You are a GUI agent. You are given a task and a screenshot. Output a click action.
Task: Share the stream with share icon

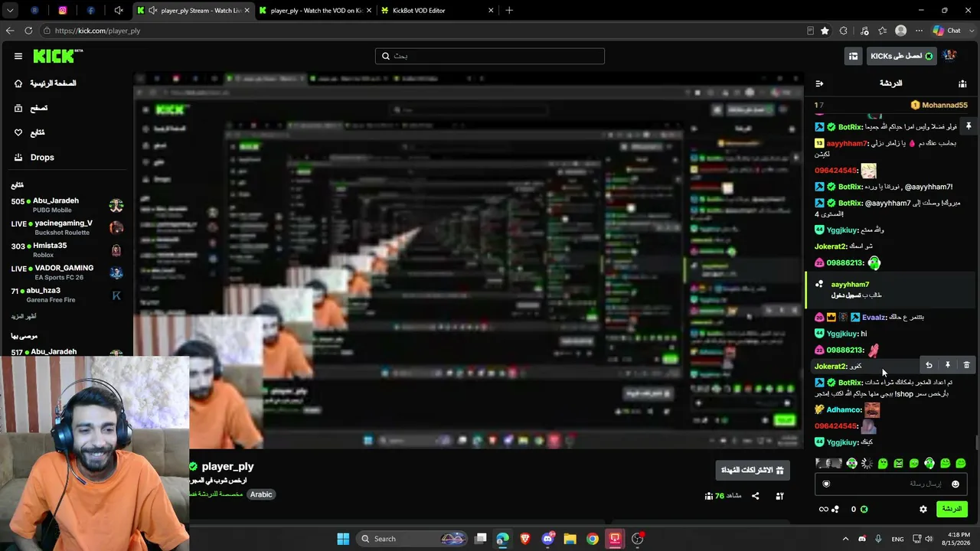click(x=756, y=496)
